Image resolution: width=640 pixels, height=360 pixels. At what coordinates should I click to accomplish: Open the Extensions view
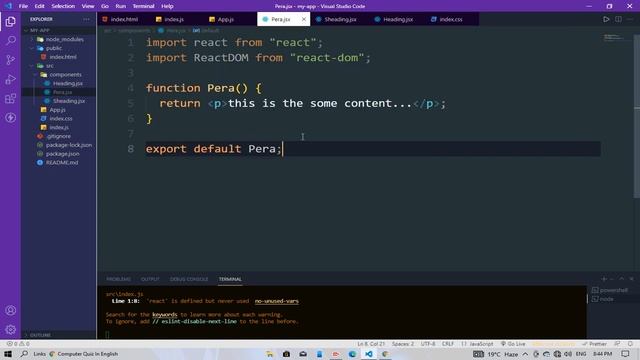[11, 98]
